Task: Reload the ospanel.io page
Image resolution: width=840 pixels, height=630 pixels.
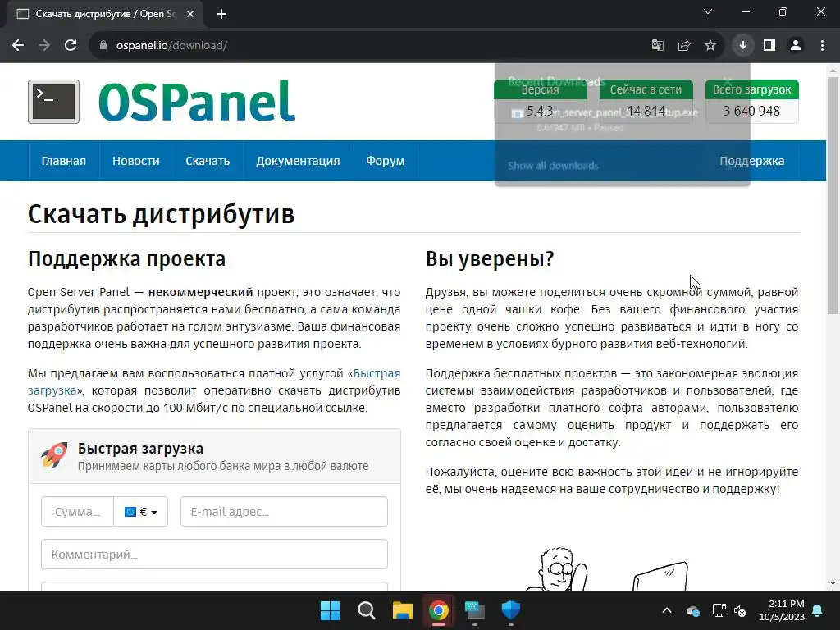Action: [x=71, y=46]
